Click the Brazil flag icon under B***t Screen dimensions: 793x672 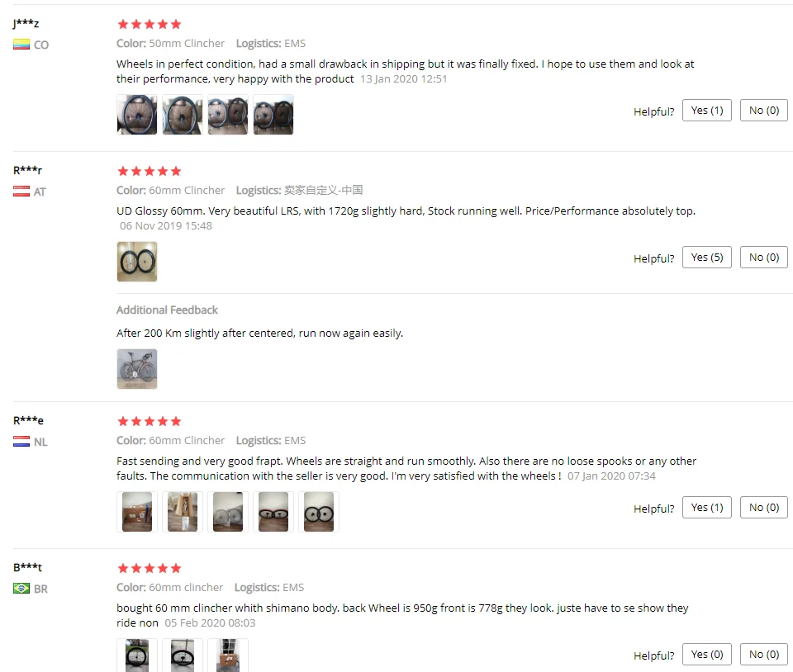tap(21, 589)
